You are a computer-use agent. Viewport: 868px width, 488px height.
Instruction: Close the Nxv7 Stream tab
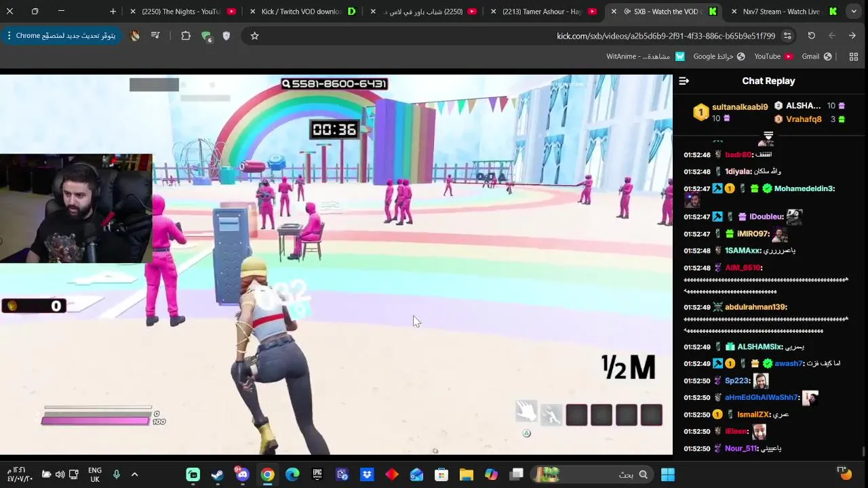point(734,12)
